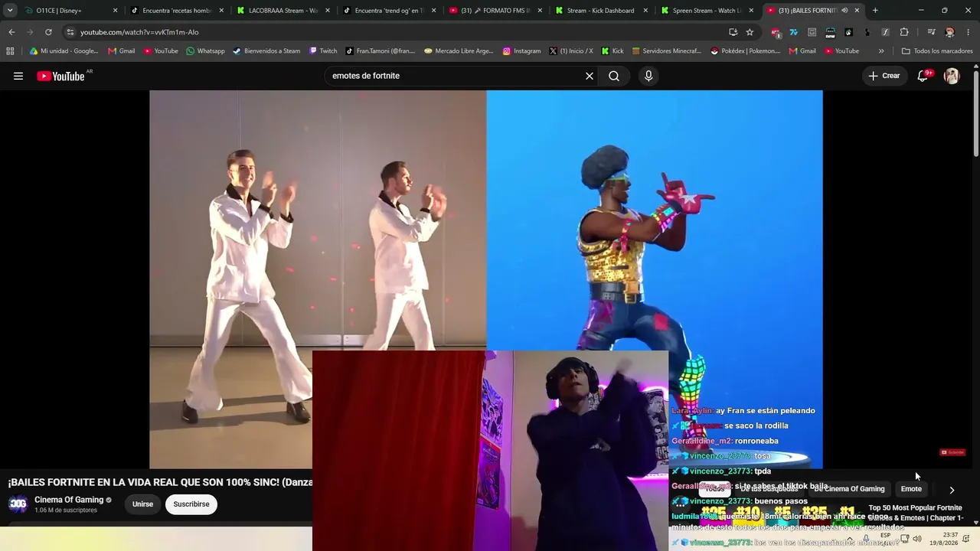980x551 pixels.
Task: Click the address bar URL
Action: pos(139,32)
